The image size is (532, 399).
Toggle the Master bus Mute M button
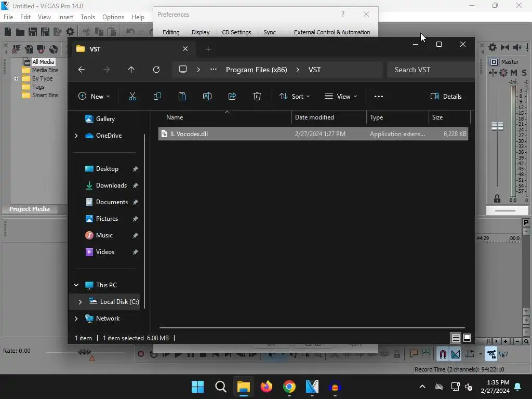[x=514, y=72]
